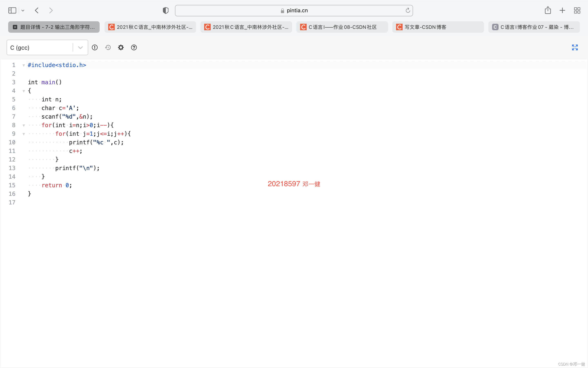Viewport: 588px width, 368px height.
Task: Open the C语言I——作业08-CSDN社区 tab
Action: pyautogui.click(x=342, y=27)
